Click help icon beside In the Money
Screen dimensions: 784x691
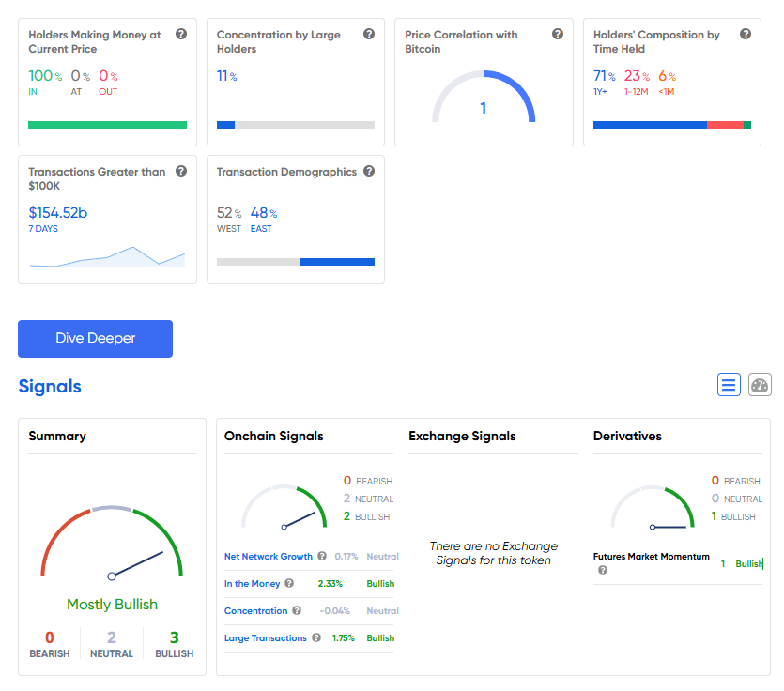[x=289, y=583]
